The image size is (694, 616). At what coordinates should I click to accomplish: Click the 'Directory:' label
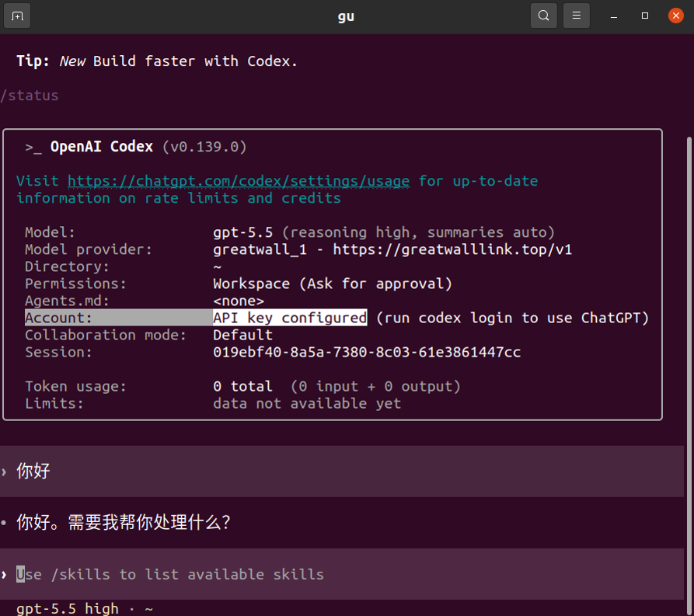click(x=67, y=266)
